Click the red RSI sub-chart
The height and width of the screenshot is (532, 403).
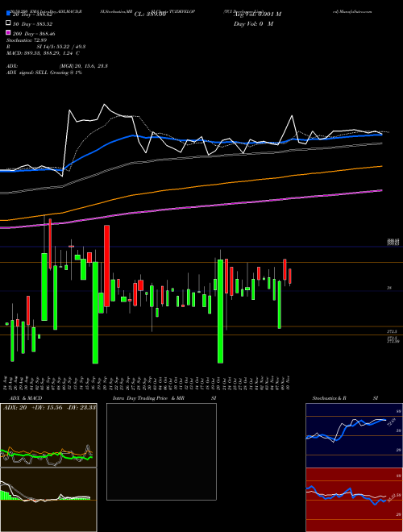pyautogui.click(x=354, y=500)
